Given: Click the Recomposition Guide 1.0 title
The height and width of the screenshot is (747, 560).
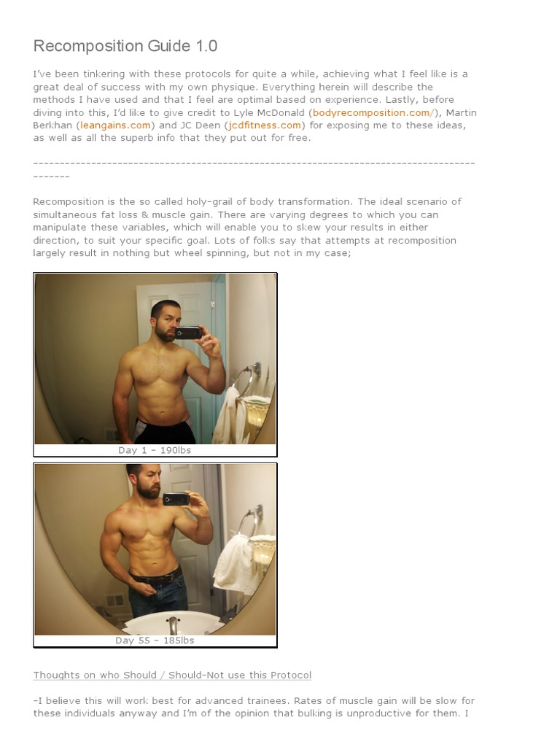Looking at the screenshot, I should tap(125, 46).
